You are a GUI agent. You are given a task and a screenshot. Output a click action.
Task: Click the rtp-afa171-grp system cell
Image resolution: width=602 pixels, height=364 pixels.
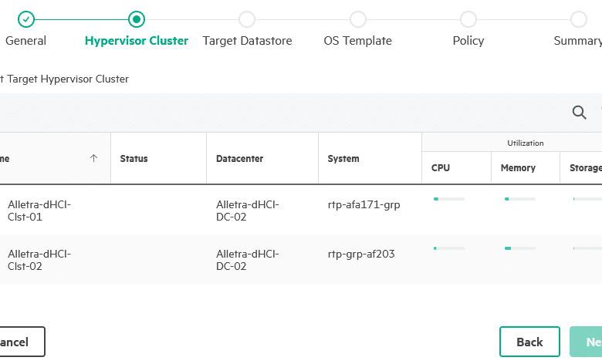click(364, 205)
